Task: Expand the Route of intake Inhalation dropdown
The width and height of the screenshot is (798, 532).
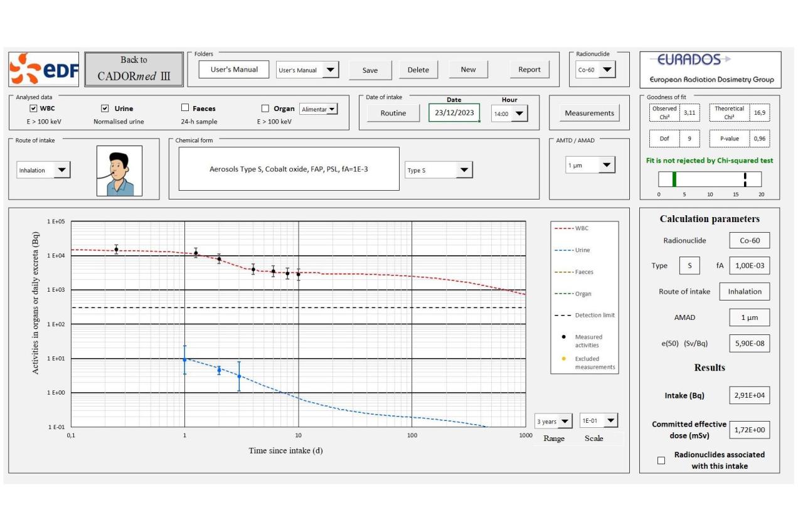Action: (43, 170)
